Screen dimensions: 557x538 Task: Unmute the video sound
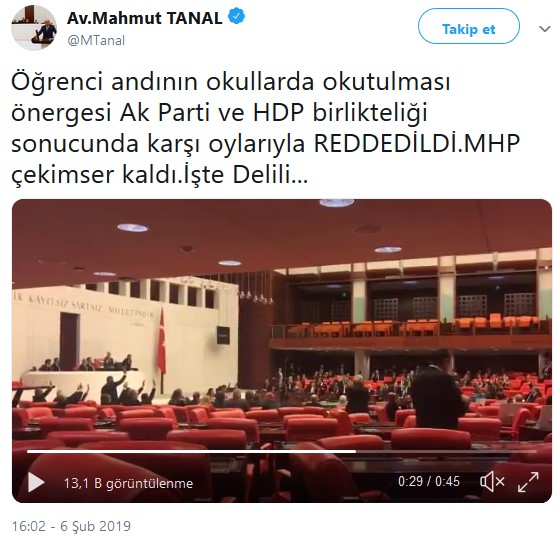492,482
